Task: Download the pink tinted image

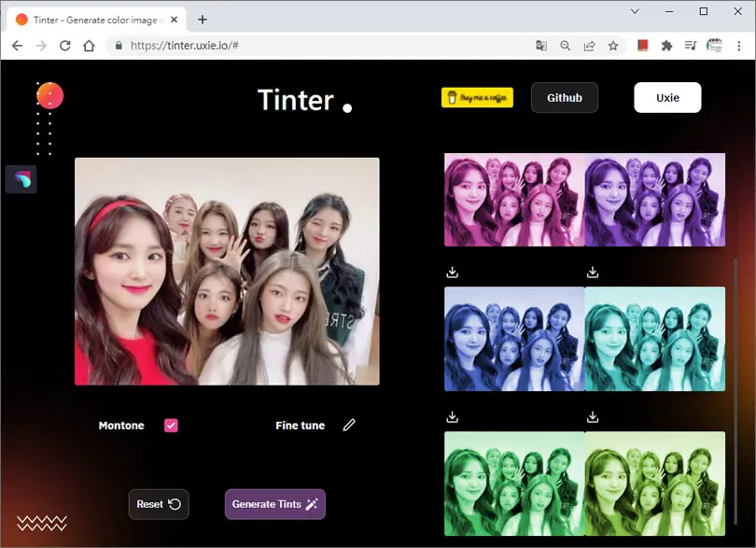Action: [x=453, y=273]
